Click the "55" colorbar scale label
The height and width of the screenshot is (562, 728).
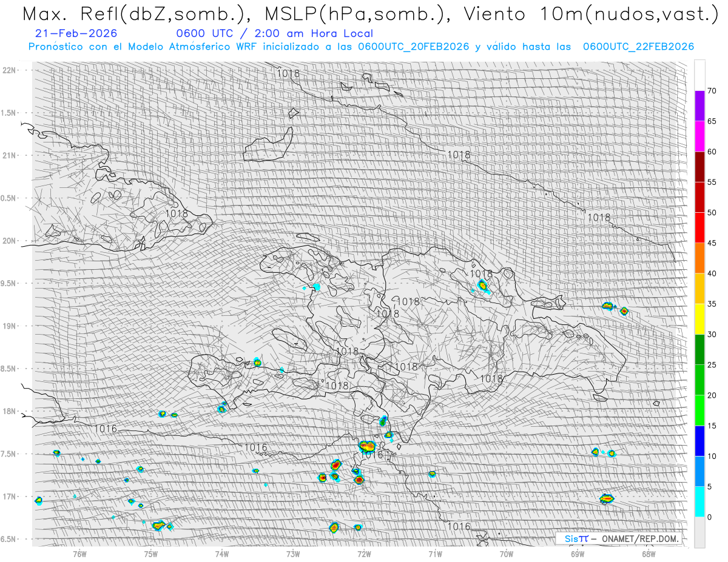(712, 182)
